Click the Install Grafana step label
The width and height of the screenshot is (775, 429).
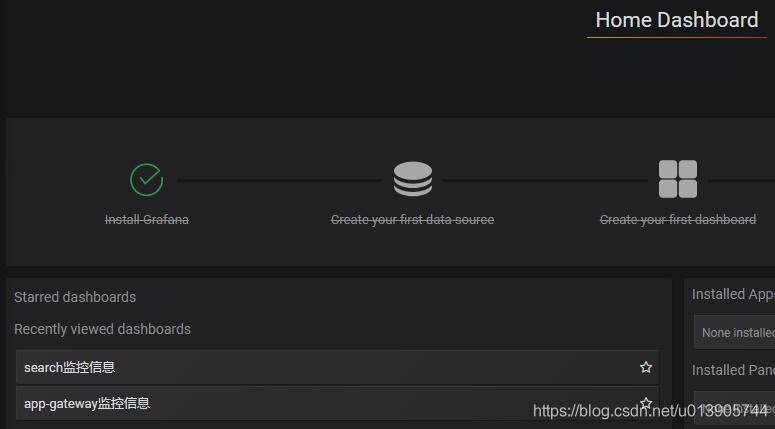(x=146, y=219)
